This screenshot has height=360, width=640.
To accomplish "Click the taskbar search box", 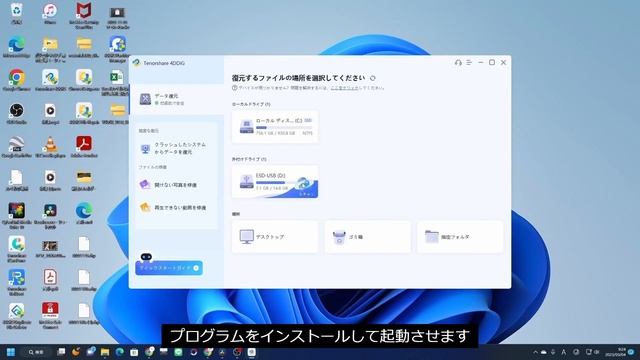I will click(36, 352).
